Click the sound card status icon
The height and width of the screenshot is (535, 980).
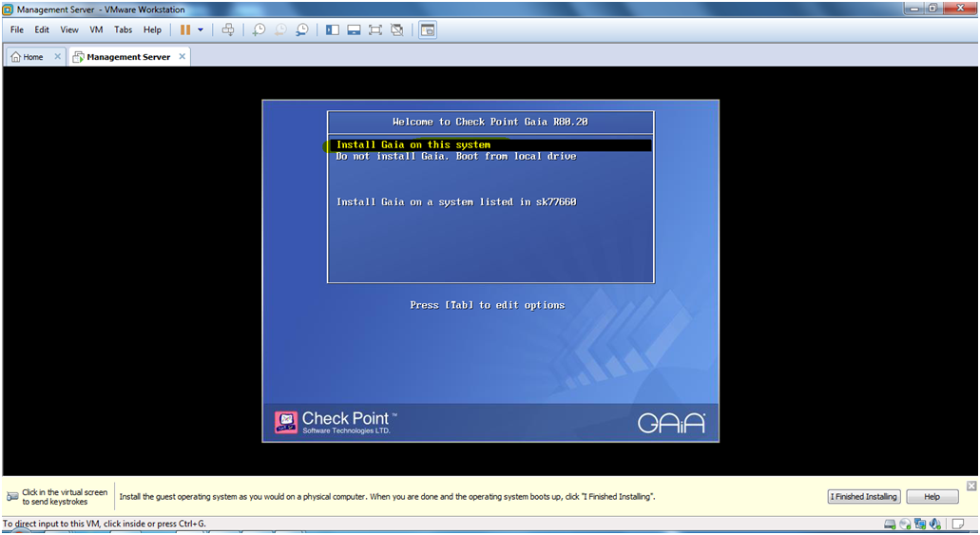point(935,525)
